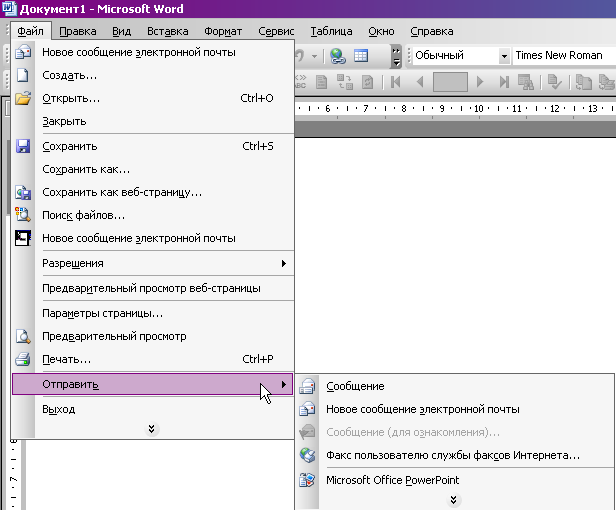Select Новое сообщение электронной почты in submenu
The height and width of the screenshot is (510, 616).
[455, 409]
